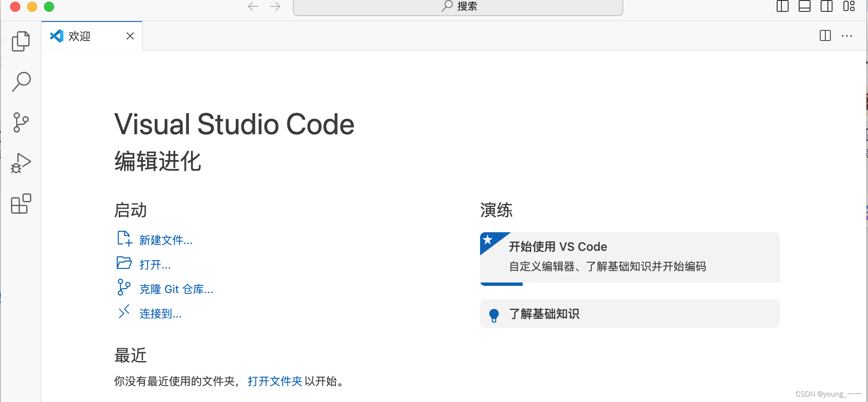Click the Visual Studio Code heading

[235, 125]
